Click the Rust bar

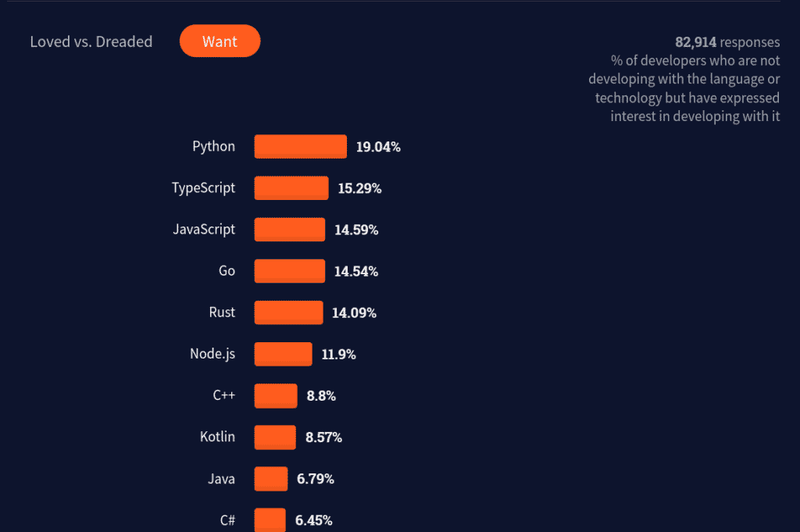pyautogui.click(x=287, y=312)
